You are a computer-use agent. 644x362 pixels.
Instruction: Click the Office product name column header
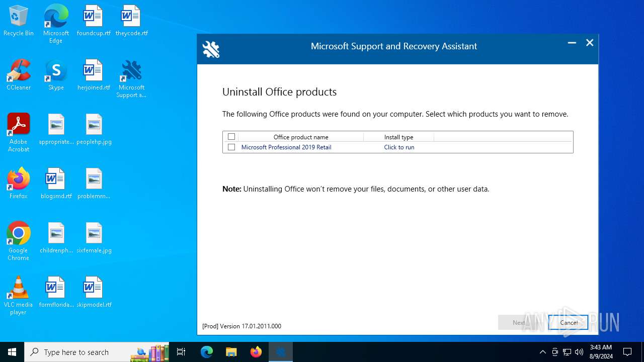pos(301,137)
